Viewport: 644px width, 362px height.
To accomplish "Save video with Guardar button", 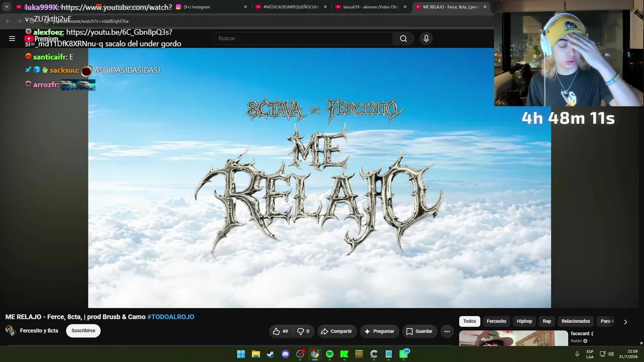I will (420, 331).
